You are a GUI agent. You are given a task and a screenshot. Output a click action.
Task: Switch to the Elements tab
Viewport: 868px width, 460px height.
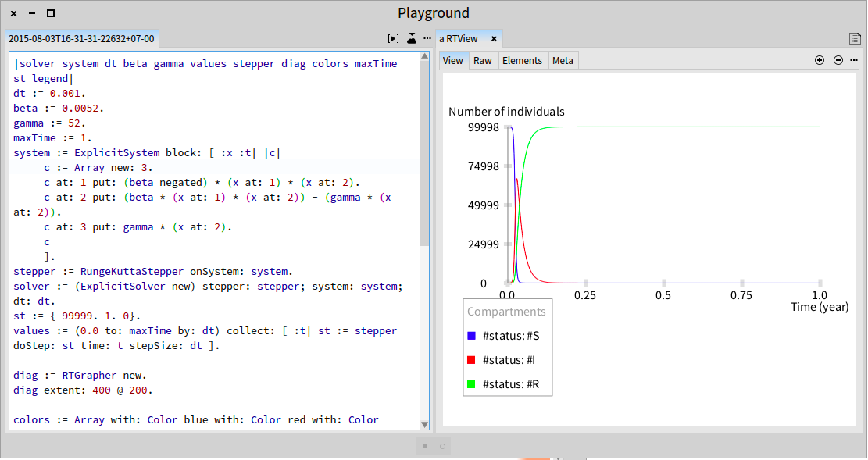pyautogui.click(x=522, y=61)
